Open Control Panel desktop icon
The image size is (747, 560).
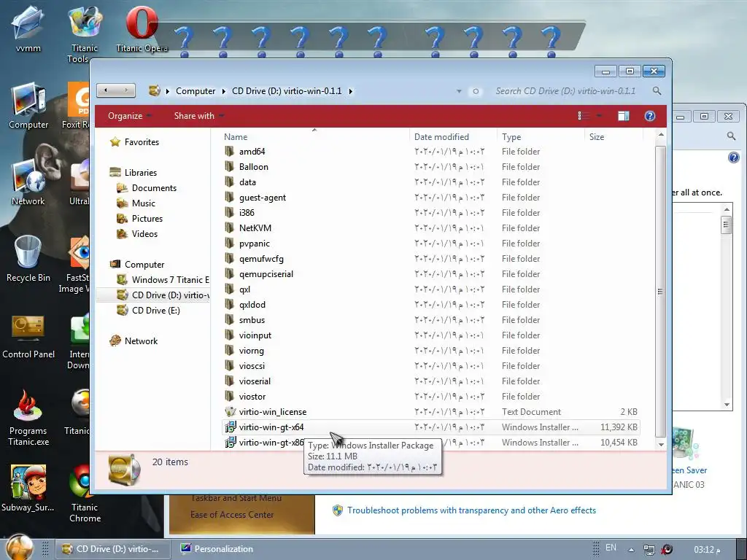pyautogui.click(x=28, y=335)
